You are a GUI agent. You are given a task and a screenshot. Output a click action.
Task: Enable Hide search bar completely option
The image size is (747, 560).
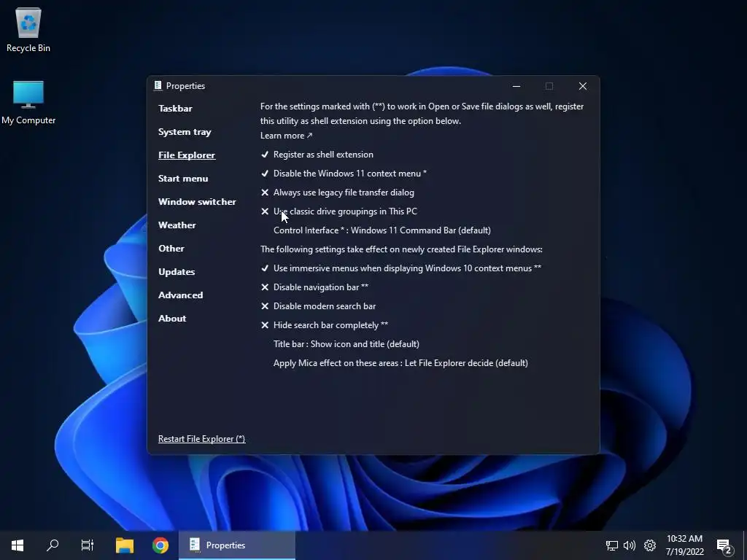click(x=325, y=325)
